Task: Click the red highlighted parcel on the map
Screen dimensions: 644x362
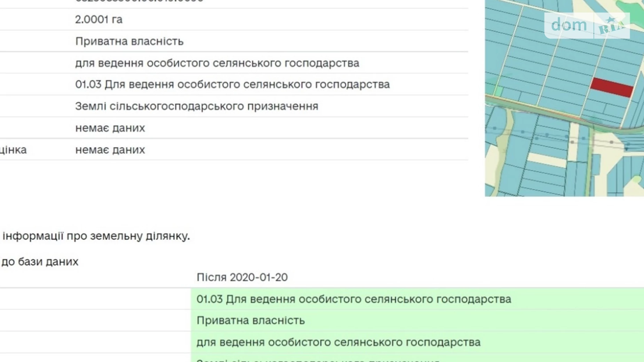Action: pos(612,87)
